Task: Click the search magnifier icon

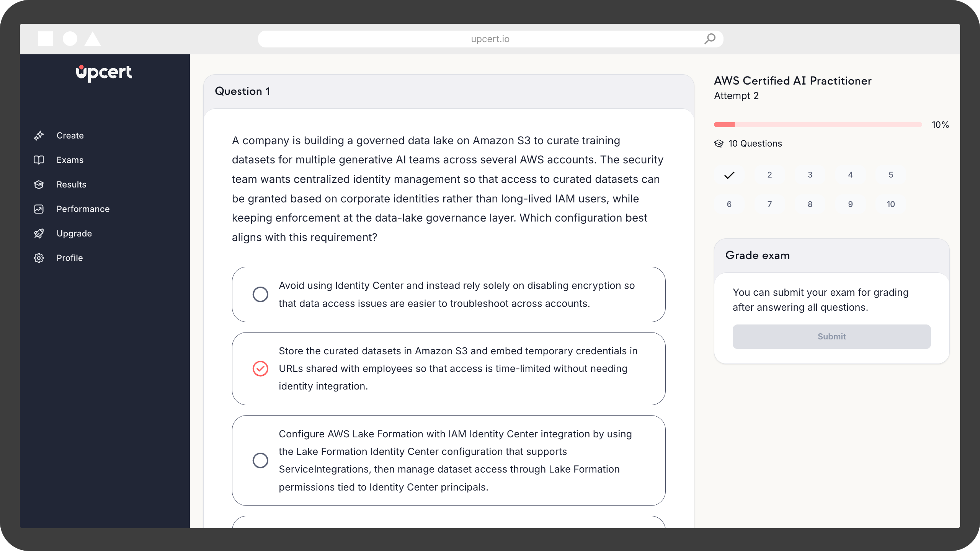Action: pos(710,38)
